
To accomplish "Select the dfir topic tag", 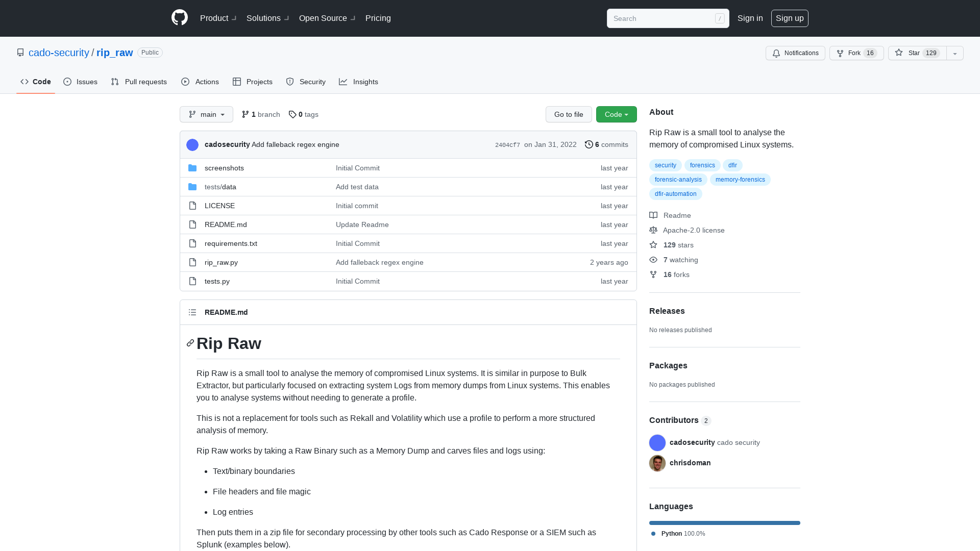I will 732,165.
